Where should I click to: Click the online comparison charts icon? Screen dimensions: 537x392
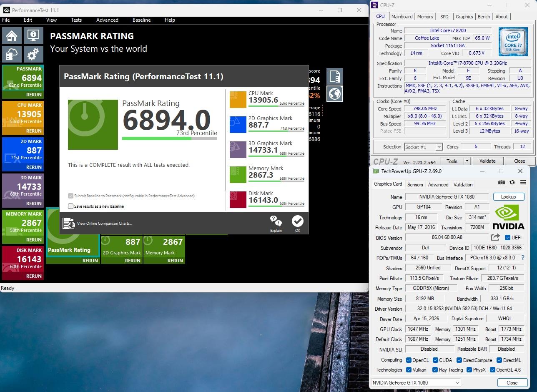click(x=68, y=224)
